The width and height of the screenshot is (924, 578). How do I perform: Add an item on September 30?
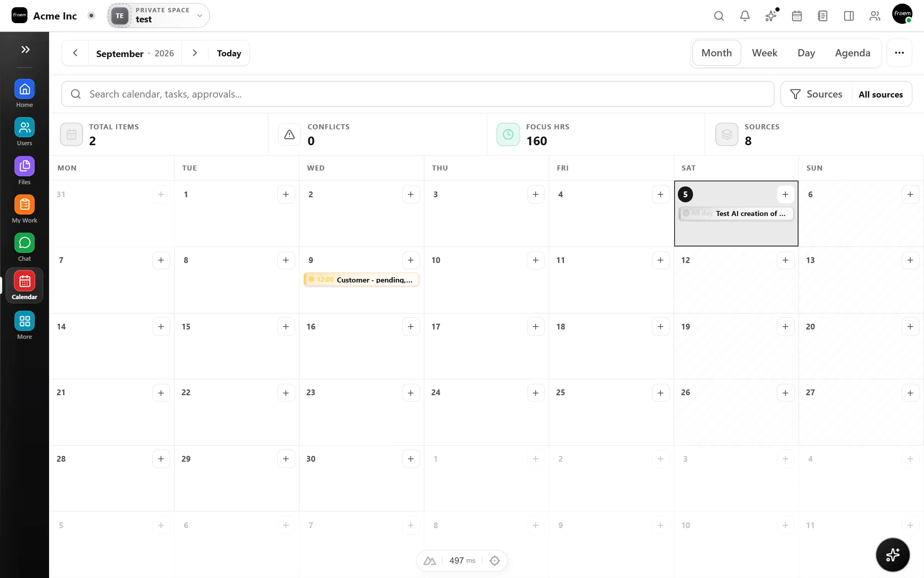pos(410,459)
